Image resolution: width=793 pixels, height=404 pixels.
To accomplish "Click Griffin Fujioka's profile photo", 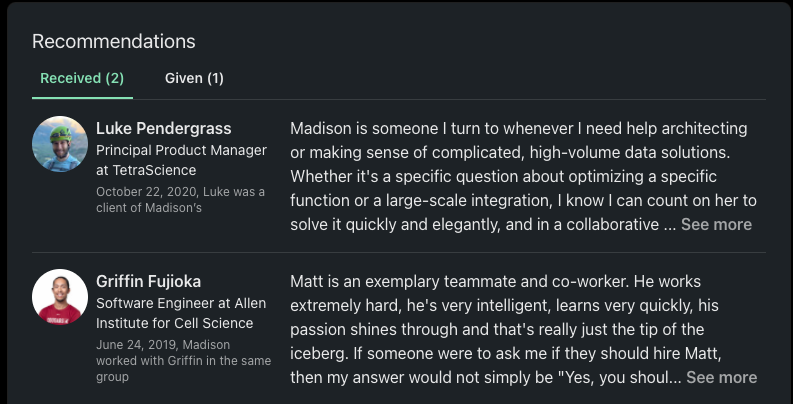I will [x=60, y=297].
